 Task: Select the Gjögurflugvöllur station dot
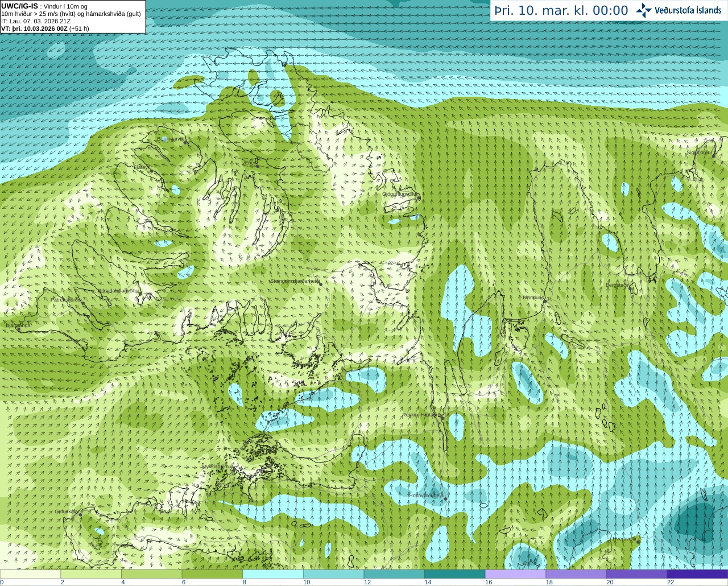(x=419, y=197)
